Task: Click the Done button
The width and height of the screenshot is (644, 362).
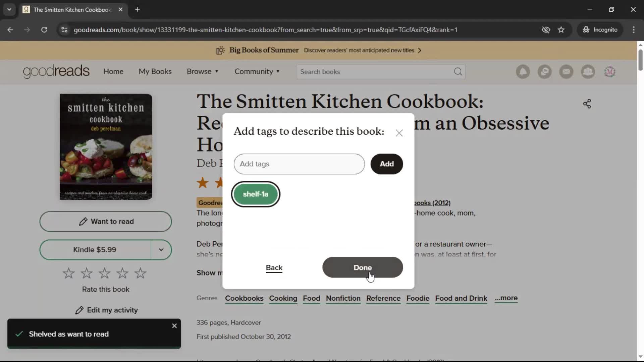Action: 363,267
